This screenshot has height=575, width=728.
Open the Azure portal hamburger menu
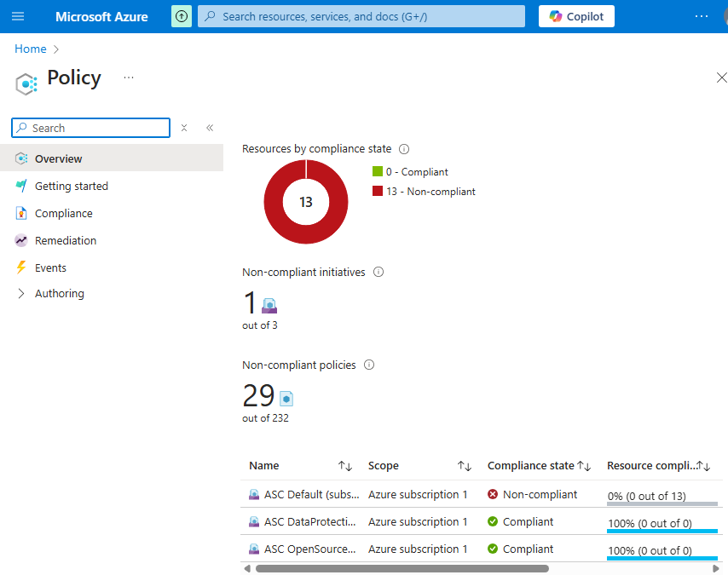18,17
